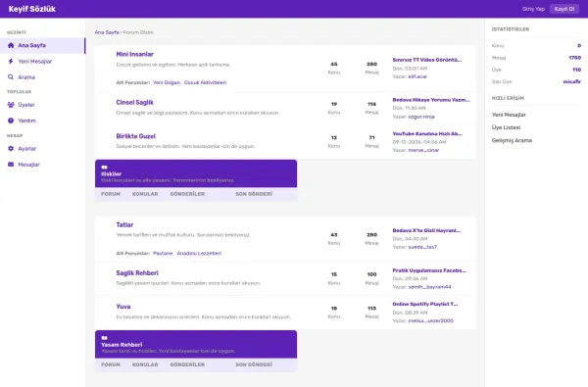Open Yeni Dogan subforum
Viewport: 588px width, 387px height.
(167, 82)
